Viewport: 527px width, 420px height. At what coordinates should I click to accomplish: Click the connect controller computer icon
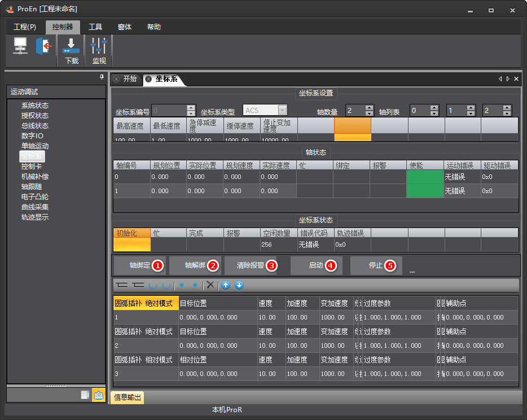coord(20,46)
